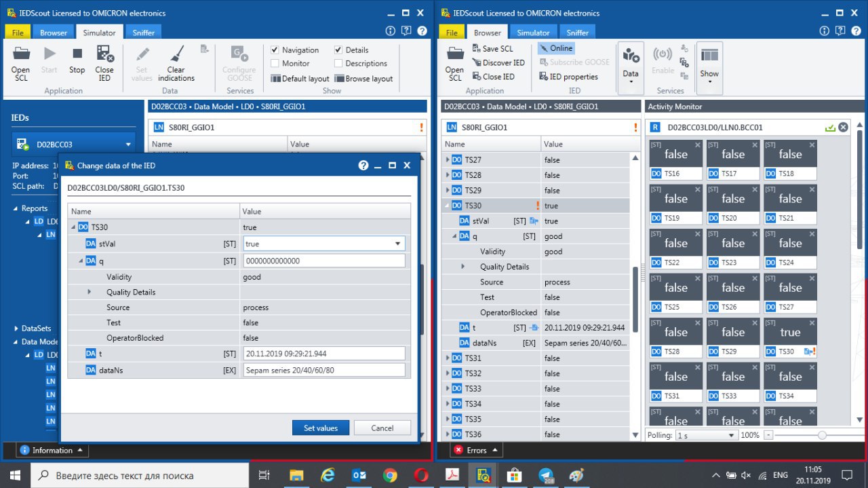Image resolution: width=868 pixels, height=488 pixels.
Task: Open Telegram from the taskbar
Action: pos(546,475)
